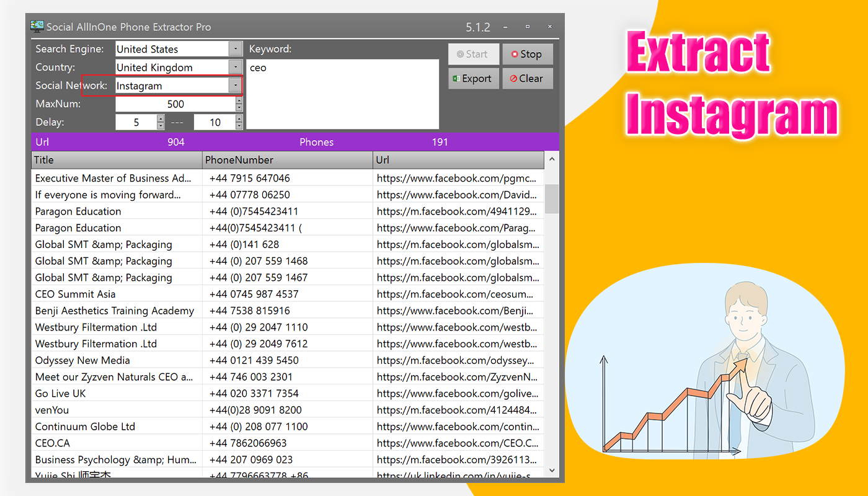This screenshot has width=868, height=496.
Task: Click inside the Keyword input containing ceo
Action: pyautogui.click(x=342, y=93)
